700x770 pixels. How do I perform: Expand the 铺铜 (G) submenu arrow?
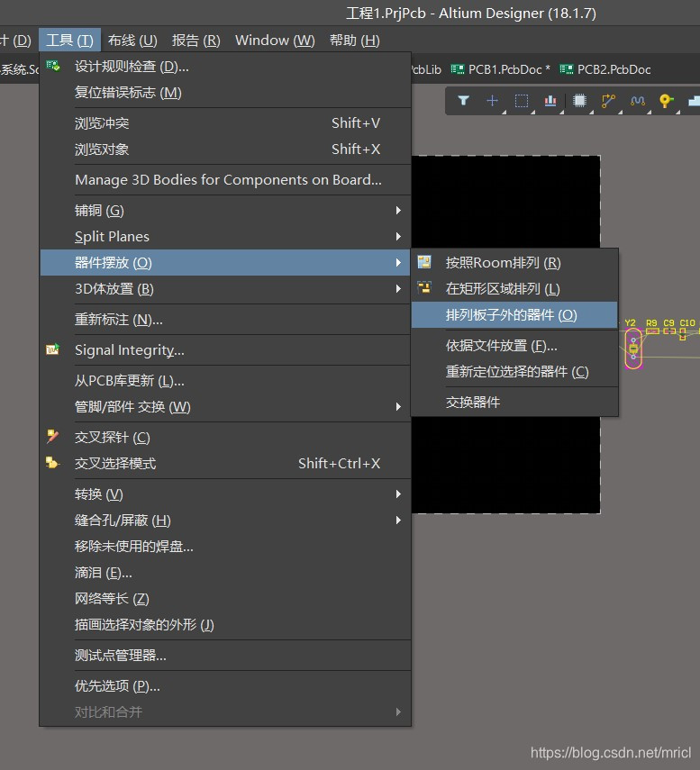[x=398, y=210]
